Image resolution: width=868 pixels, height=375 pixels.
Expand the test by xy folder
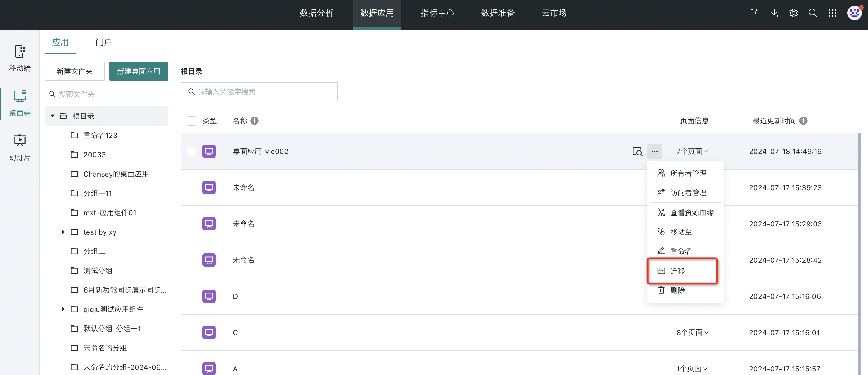click(63, 232)
